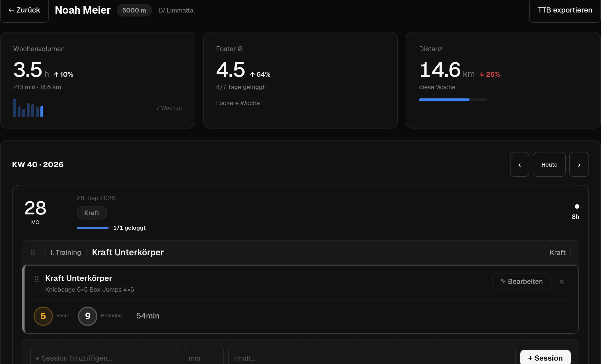
Task: Edit the Kraft Unterkörper session via Bearbeiten
Action: point(522,282)
